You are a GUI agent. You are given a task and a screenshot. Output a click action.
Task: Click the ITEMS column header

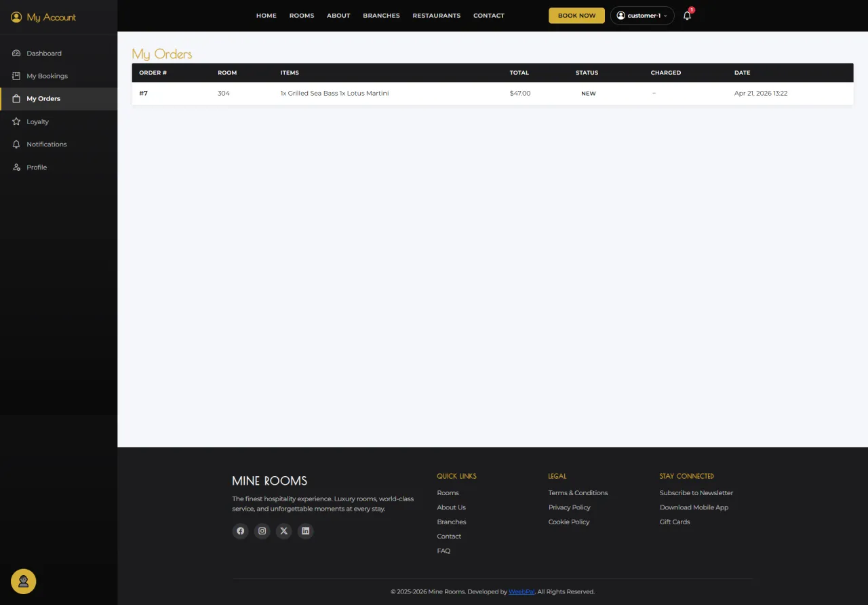tap(290, 73)
